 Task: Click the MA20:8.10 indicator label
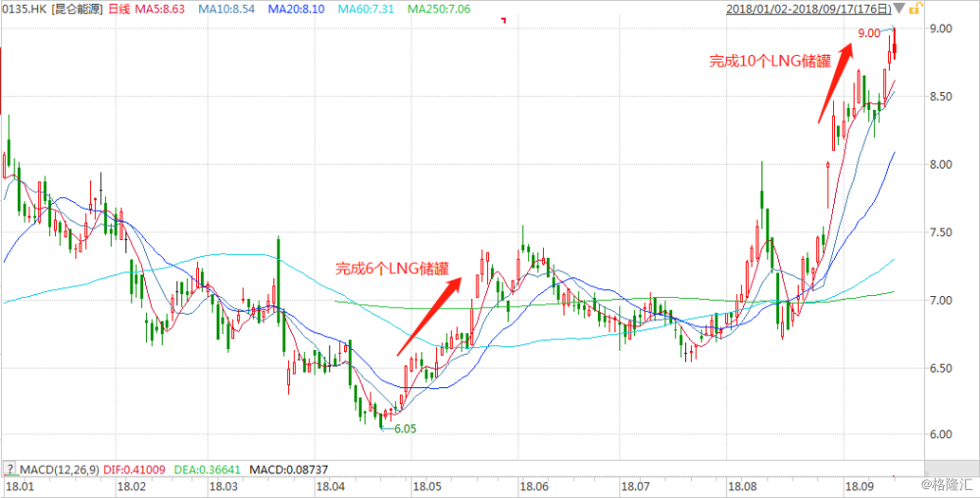(x=296, y=9)
